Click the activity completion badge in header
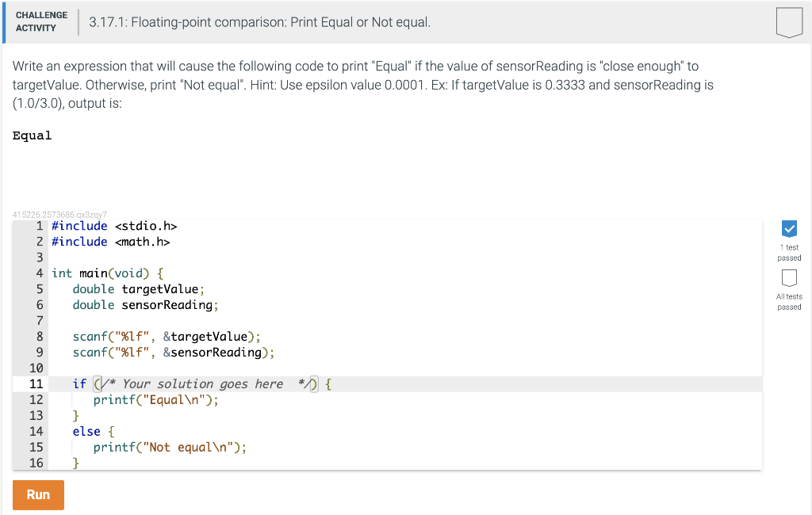The width and height of the screenshot is (812, 515). tap(789, 22)
